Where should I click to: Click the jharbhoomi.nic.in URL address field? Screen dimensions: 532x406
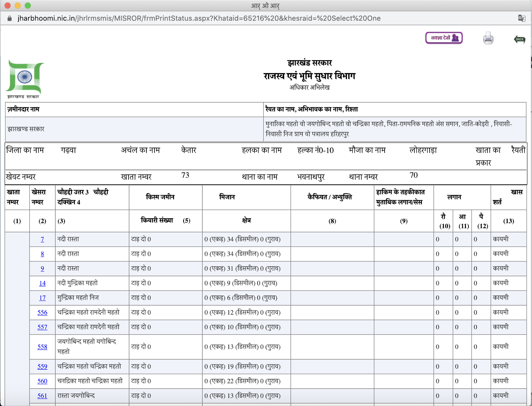click(199, 18)
